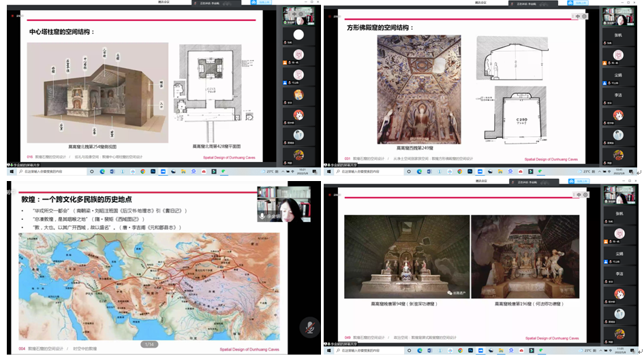Select 尘嫣 participant tile in 第94窟 window
The height and width of the screenshot is (358, 644).
(x=619, y=255)
